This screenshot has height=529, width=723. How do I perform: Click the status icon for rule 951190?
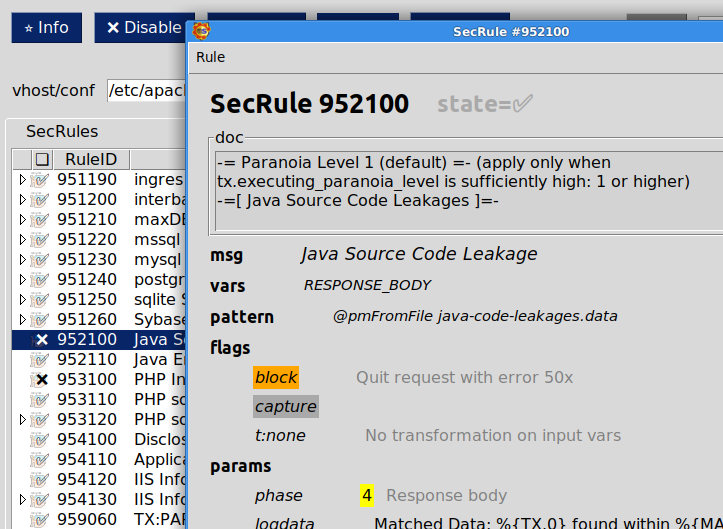(x=41, y=180)
